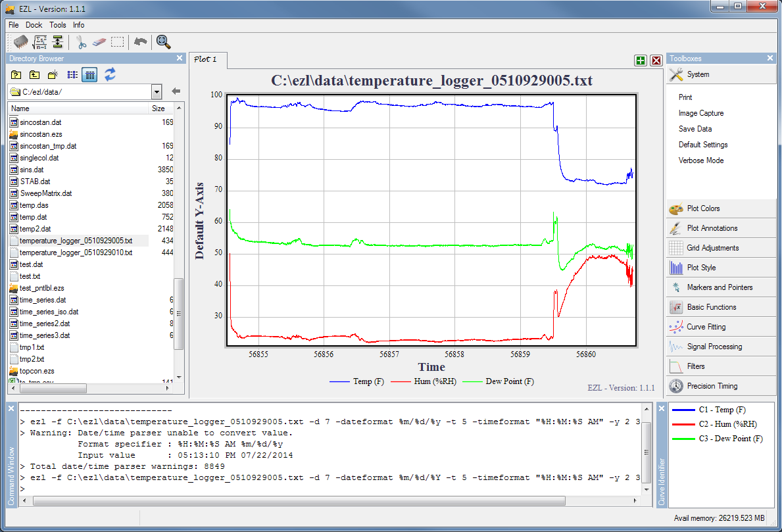Open the System toolbox
782x532 pixels.
721,74
